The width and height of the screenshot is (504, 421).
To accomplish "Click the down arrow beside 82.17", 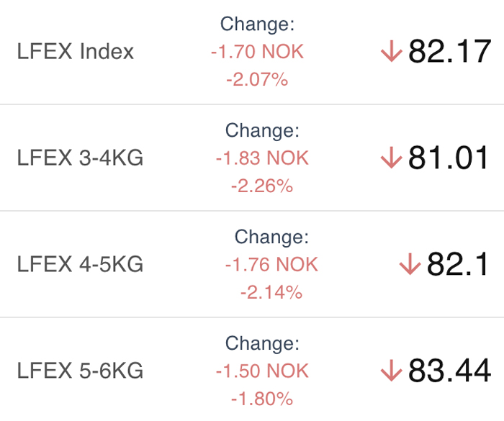I will pyautogui.click(x=392, y=51).
